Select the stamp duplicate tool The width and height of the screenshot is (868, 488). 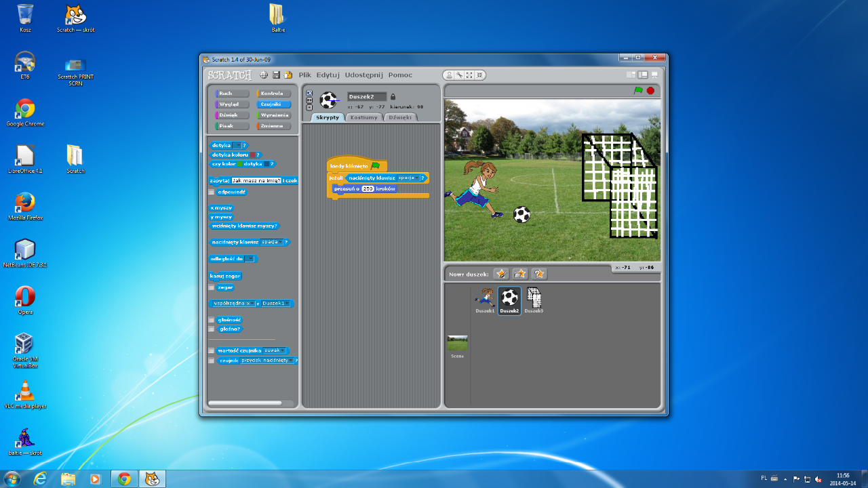tap(449, 75)
